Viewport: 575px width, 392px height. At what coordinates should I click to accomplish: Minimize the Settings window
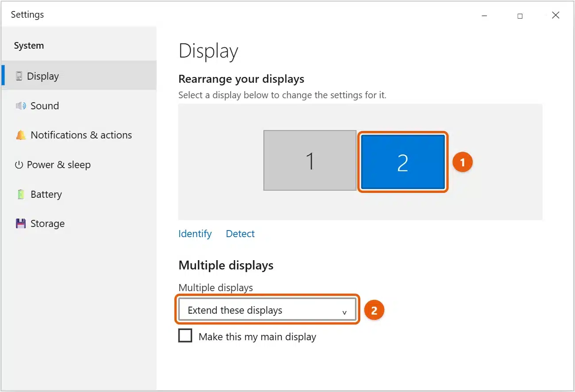click(485, 15)
